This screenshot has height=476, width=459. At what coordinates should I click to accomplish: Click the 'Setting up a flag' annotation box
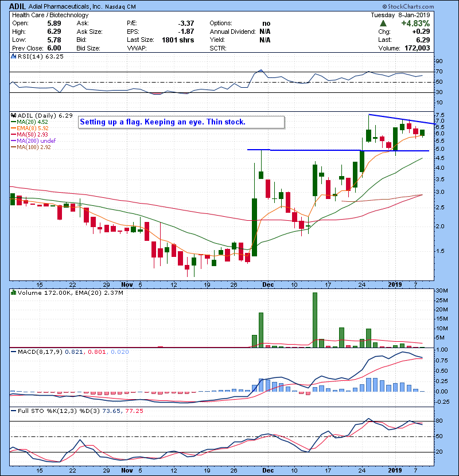(x=181, y=122)
